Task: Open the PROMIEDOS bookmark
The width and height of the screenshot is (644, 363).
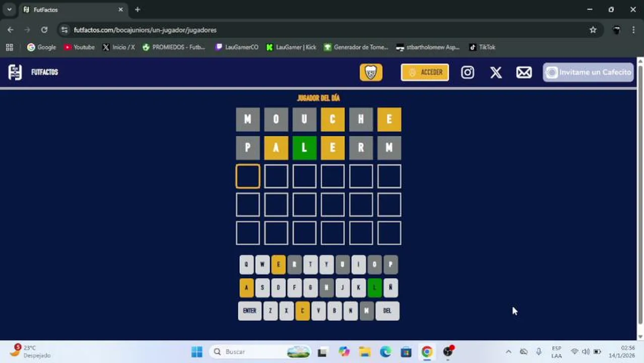Action: coord(174,47)
